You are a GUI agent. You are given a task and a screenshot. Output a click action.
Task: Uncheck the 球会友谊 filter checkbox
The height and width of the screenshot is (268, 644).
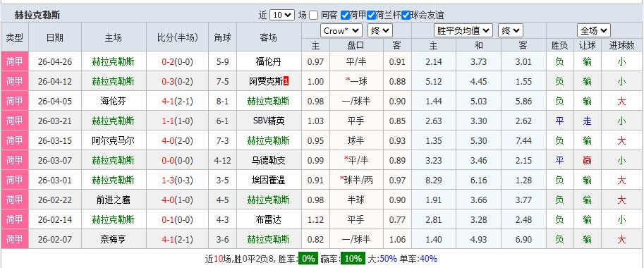click(406, 16)
